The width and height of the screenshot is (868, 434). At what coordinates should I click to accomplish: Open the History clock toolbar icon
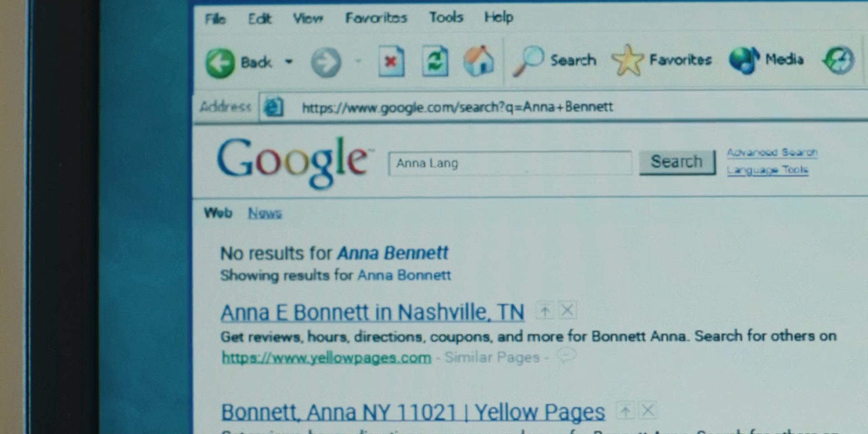[839, 60]
